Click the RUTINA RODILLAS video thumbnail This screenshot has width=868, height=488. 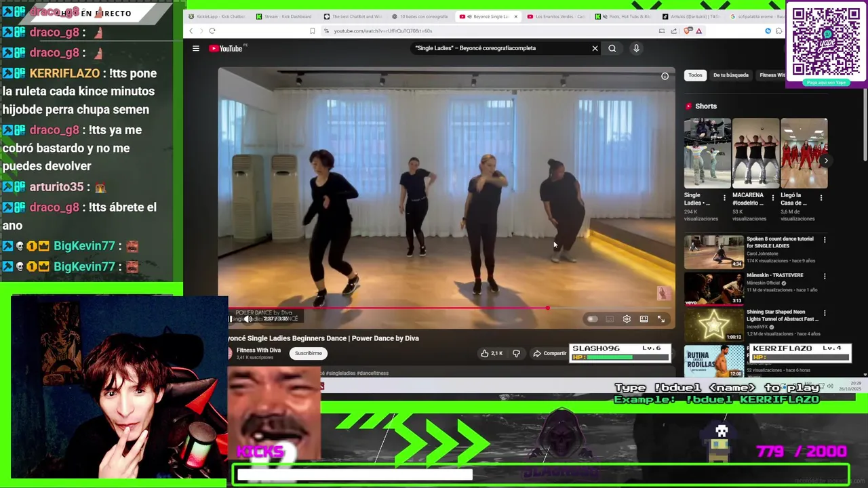coord(714,361)
